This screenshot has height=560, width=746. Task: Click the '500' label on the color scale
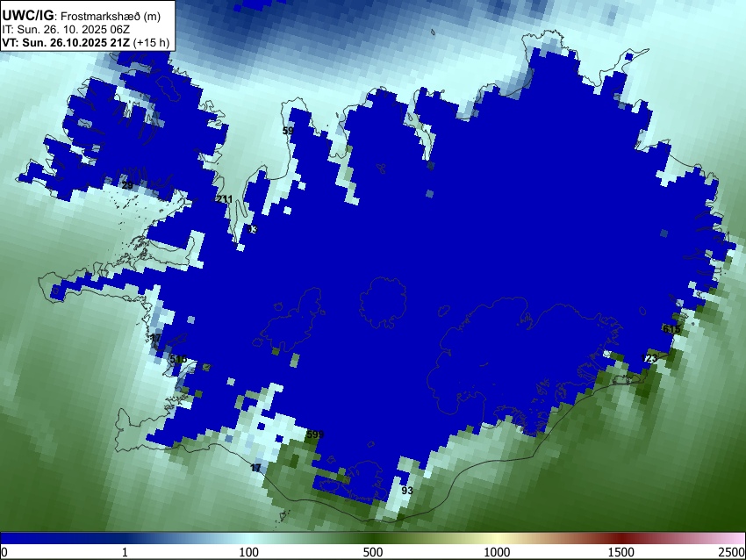(x=373, y=552)
